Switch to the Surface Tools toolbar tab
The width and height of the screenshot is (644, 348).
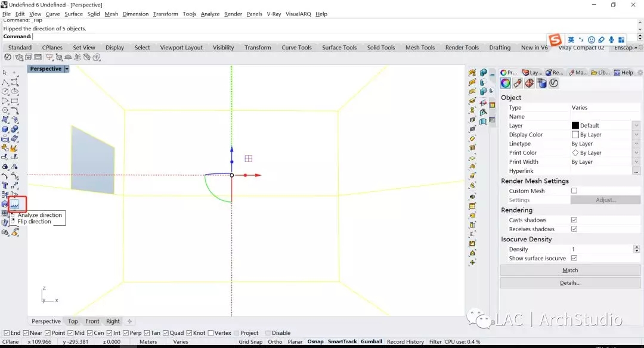339,48
